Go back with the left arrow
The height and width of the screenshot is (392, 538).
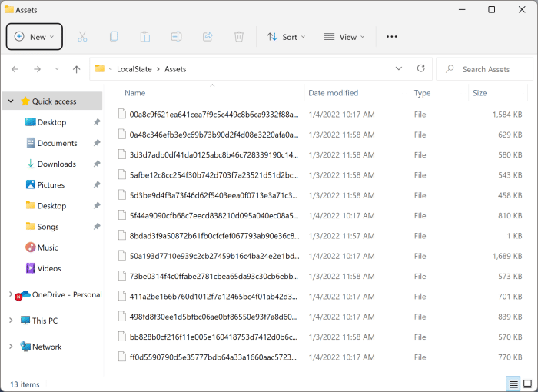coord(15,69)
